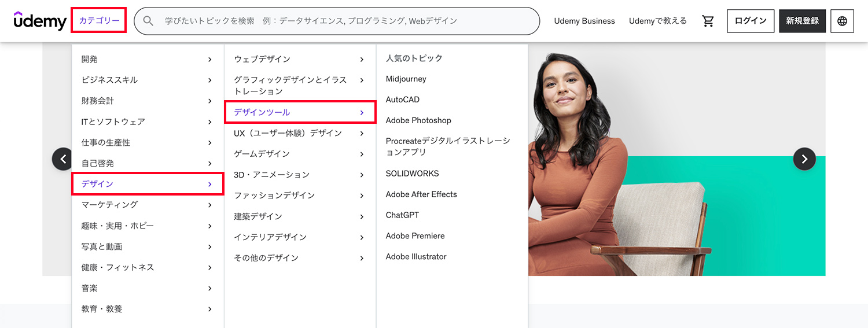Screen dimensions: 868x328
Task: Click the Udemy logo
Action: coord(41,21)
